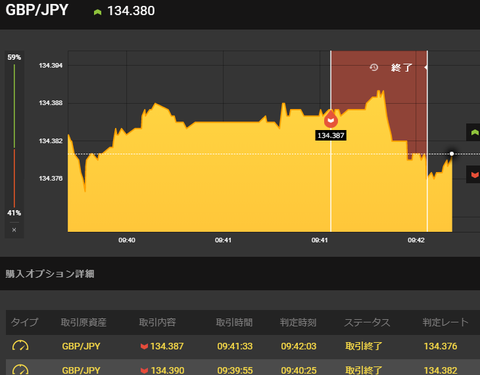The height and width of the screenshot is (375, 480).
Task: Click the 09:42 time axis label
Action: tap(416, 240)
